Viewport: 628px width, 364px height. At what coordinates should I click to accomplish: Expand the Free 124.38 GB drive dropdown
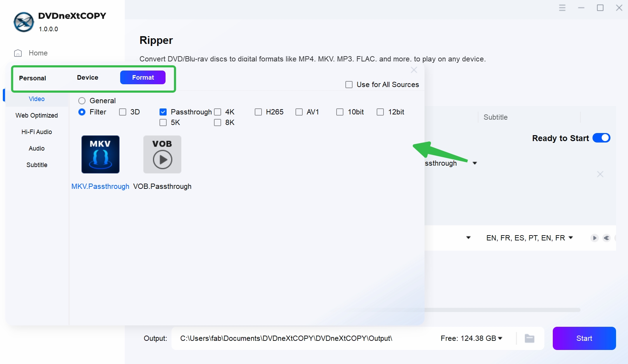coord(500,338)
